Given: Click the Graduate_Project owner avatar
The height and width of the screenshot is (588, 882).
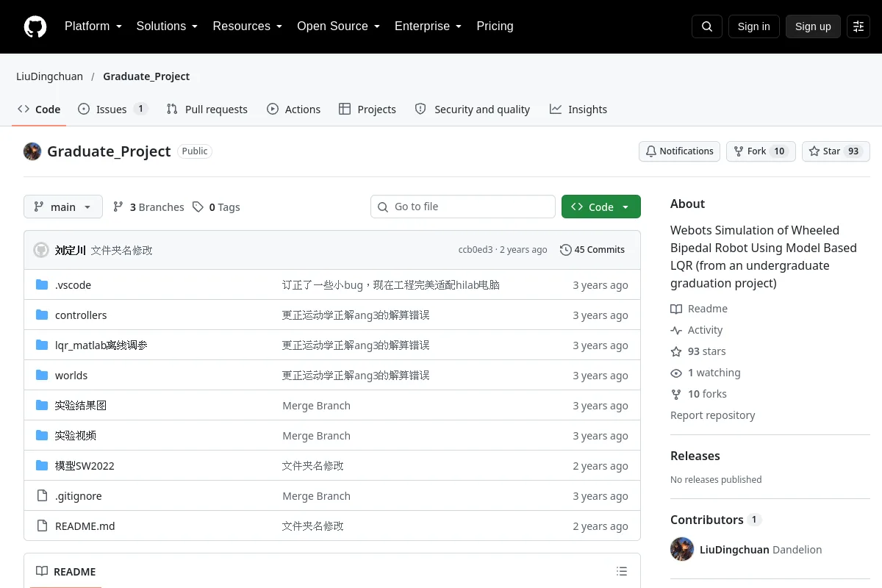Looking at the screenshot, I should pyautogui.click(x=32, y=151).
